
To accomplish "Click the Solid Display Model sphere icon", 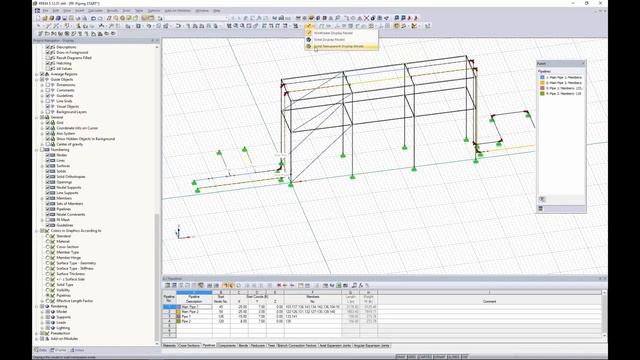I will point(309,40).
